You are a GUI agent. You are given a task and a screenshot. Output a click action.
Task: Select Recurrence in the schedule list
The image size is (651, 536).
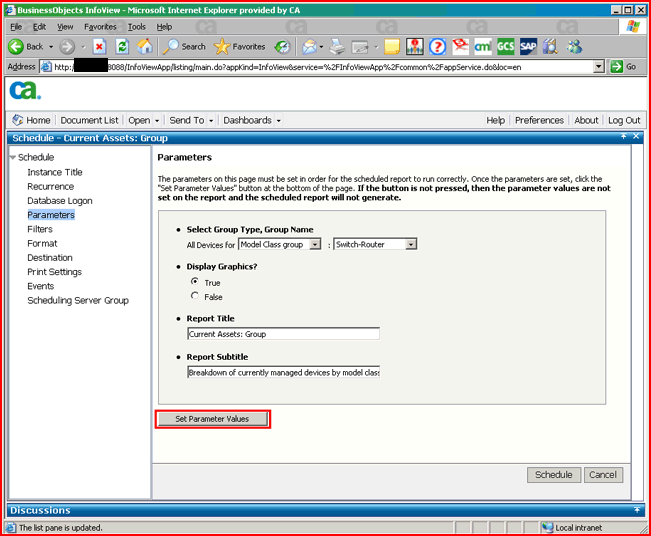coord(50,186)
